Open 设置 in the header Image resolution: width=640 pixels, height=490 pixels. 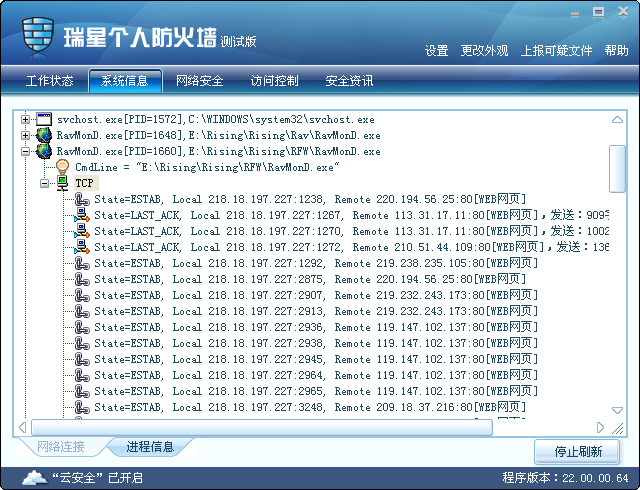pos(436,51)
